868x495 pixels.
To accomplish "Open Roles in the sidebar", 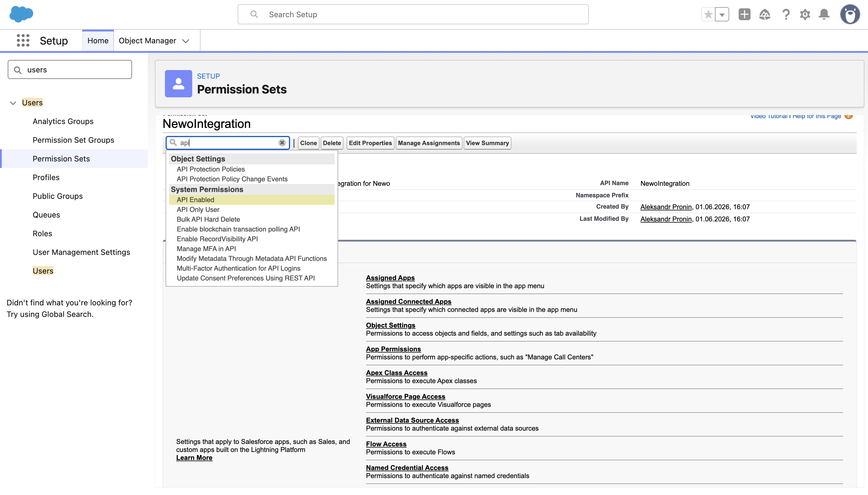I will click(42, 234).
